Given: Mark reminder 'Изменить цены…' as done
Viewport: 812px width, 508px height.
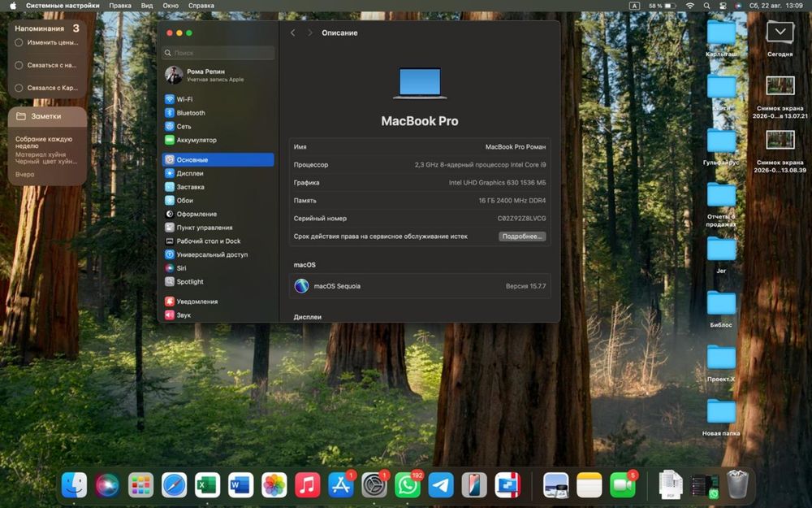Looking at the screenshot, I should (x=19, y=42).
